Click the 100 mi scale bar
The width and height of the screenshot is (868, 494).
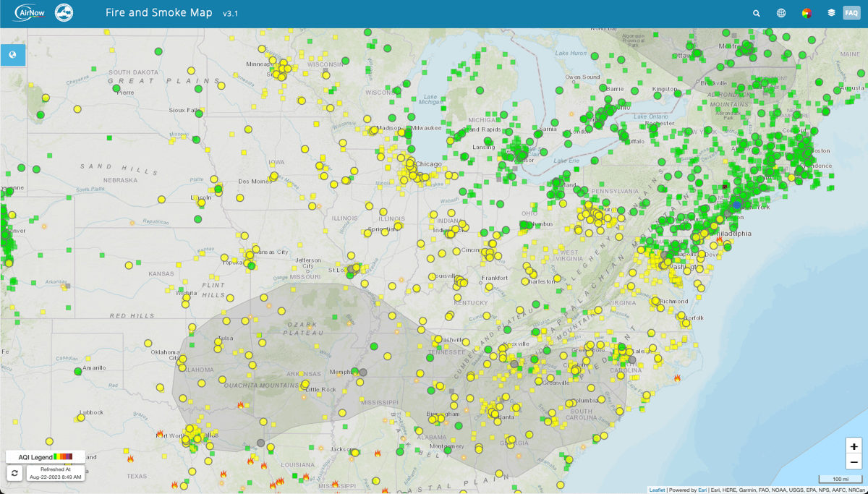coord(840,479)
